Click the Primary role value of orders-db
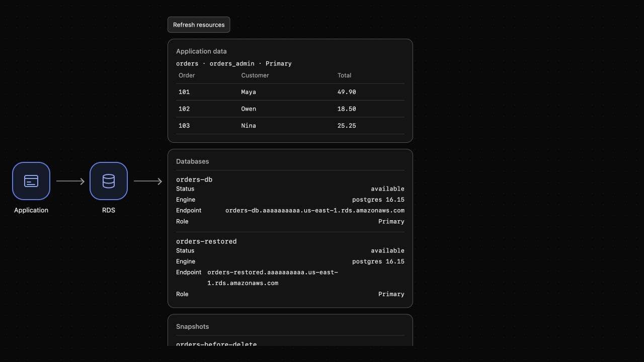 (x=391, y=222)
